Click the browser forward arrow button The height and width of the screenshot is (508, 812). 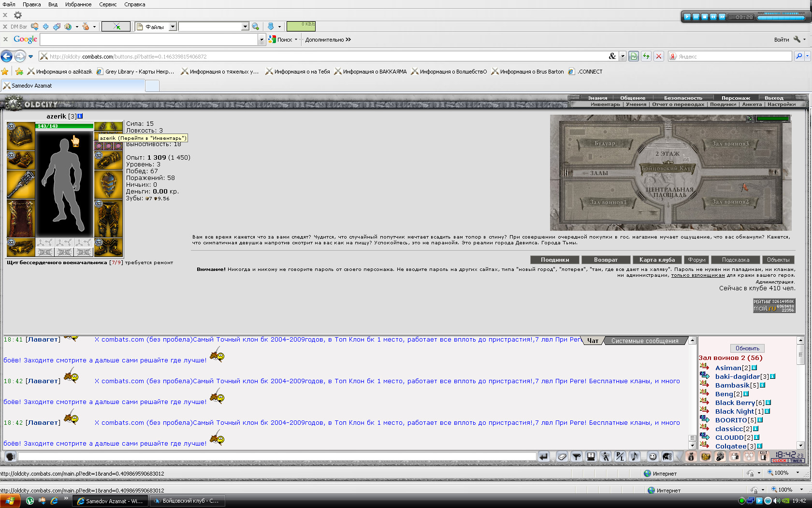[x=20, y=56]
